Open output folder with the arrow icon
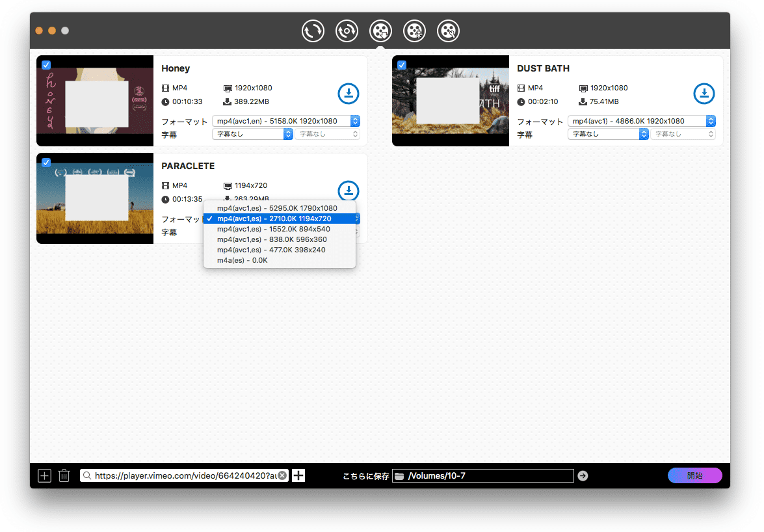 click(583, 475)
